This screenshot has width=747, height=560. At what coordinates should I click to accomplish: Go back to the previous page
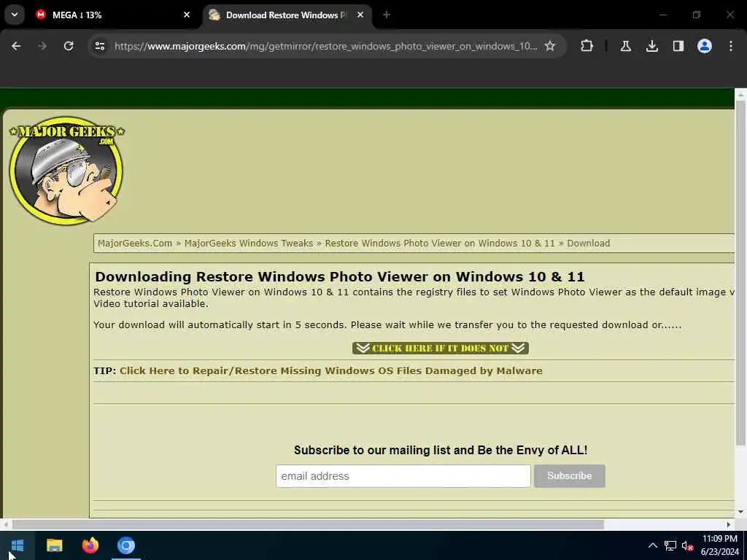[x=16, y=46]
